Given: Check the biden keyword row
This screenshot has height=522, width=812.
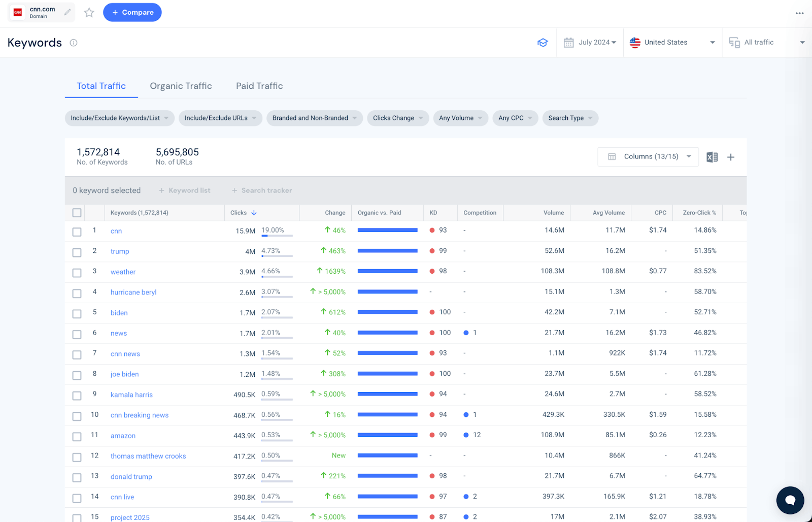Looking at the screenshot, I should click(x=77, y=314).
